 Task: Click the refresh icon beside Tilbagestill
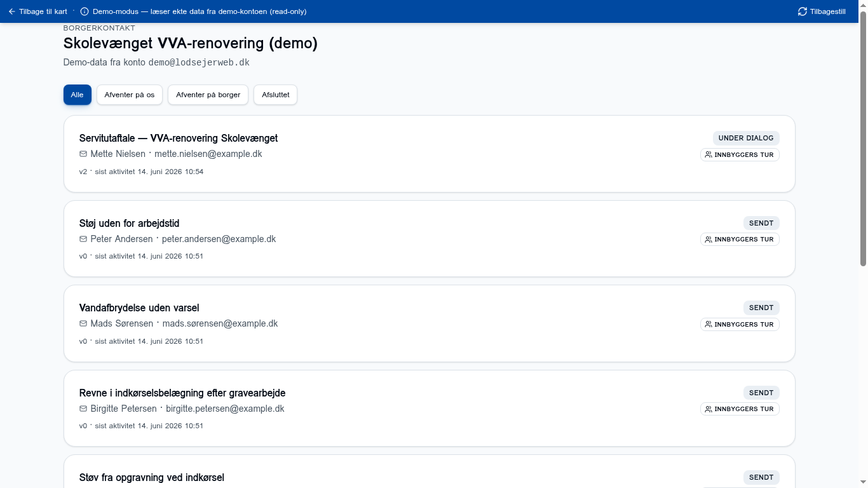click(803, 11)
